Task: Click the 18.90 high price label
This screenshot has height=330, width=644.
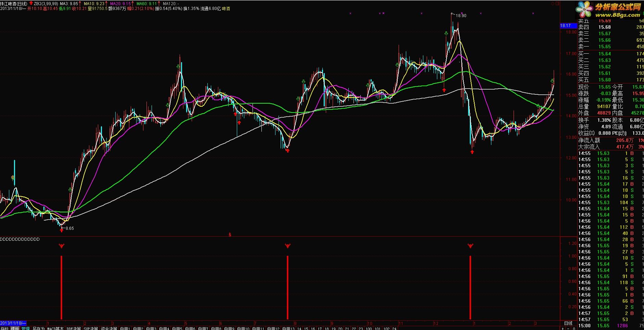Action: (x=461, y=16)
